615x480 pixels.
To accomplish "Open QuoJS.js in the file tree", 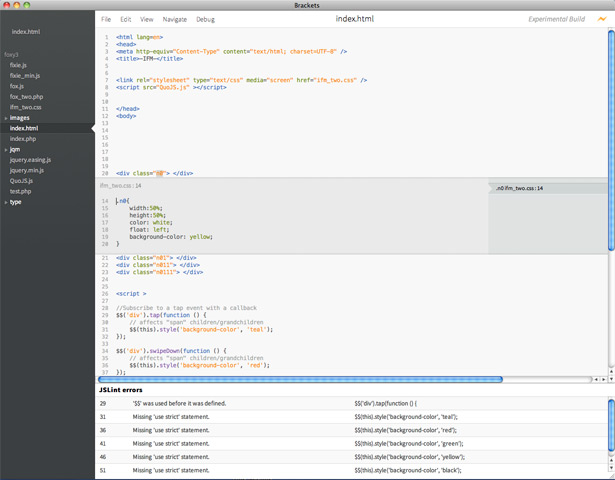I will pos(23,181).
